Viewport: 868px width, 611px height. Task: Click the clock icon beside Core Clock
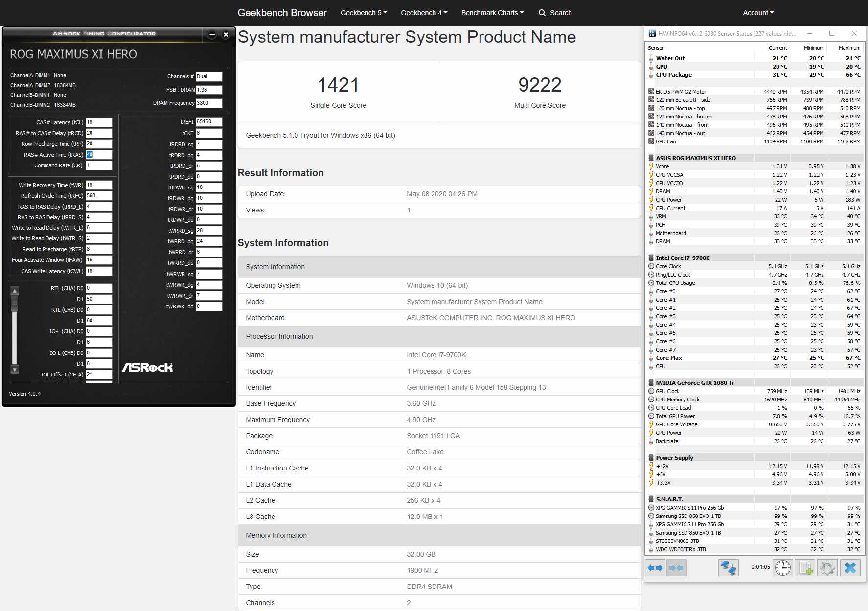pos(651,266)
